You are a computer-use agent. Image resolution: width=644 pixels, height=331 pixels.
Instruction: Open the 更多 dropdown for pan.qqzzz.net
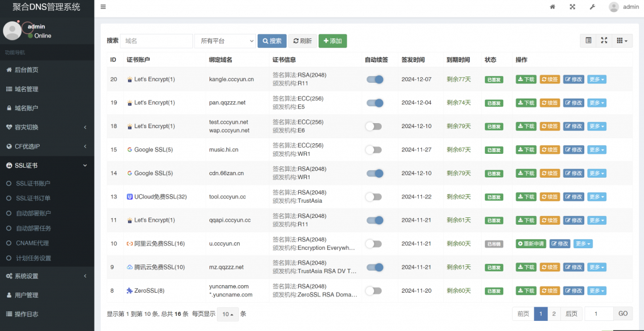click(x=597, y=102)
